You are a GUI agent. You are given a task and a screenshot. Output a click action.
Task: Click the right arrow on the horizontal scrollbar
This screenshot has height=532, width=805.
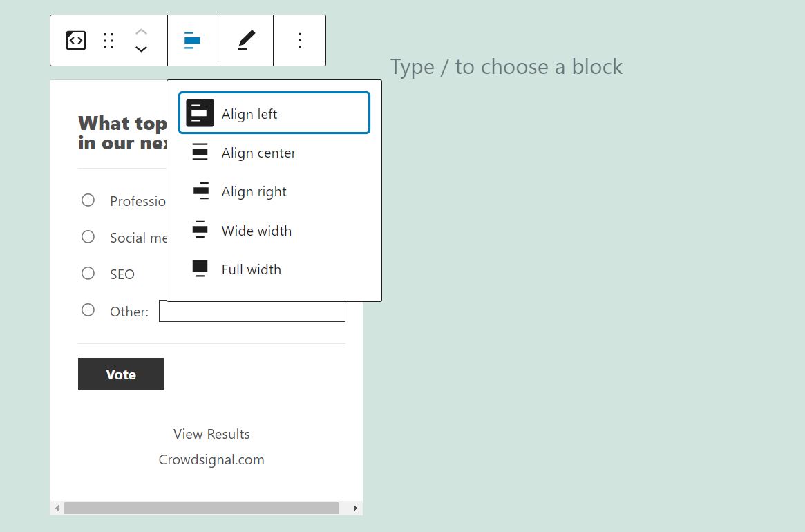coord(354,508)
